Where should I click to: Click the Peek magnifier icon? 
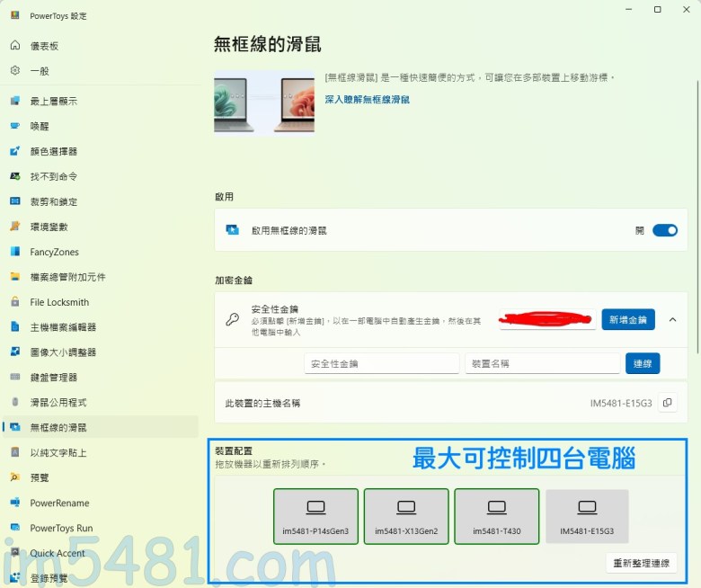point(15,477)
